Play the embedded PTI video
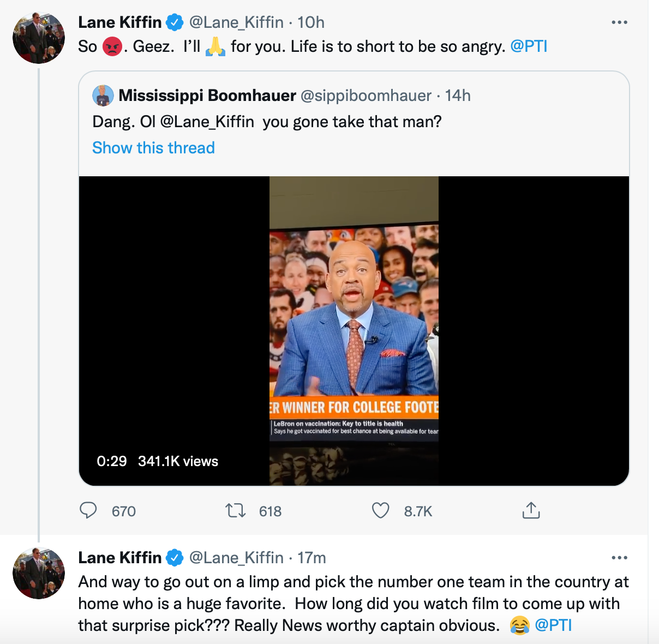Image resolution: width=659 pixels, height=644 pixels. pyautogui.click(x=354, y=331)
